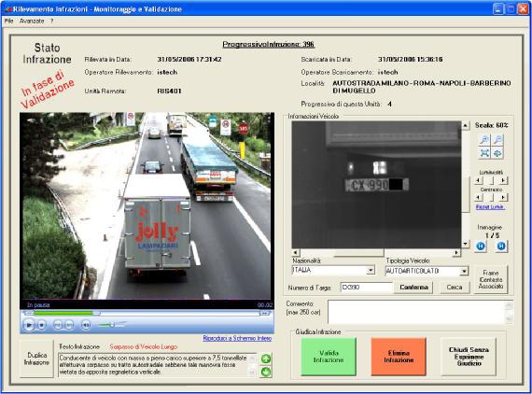Adjust the video volume slider
Screen dimensions: 532x394
[x=112, y=325]
